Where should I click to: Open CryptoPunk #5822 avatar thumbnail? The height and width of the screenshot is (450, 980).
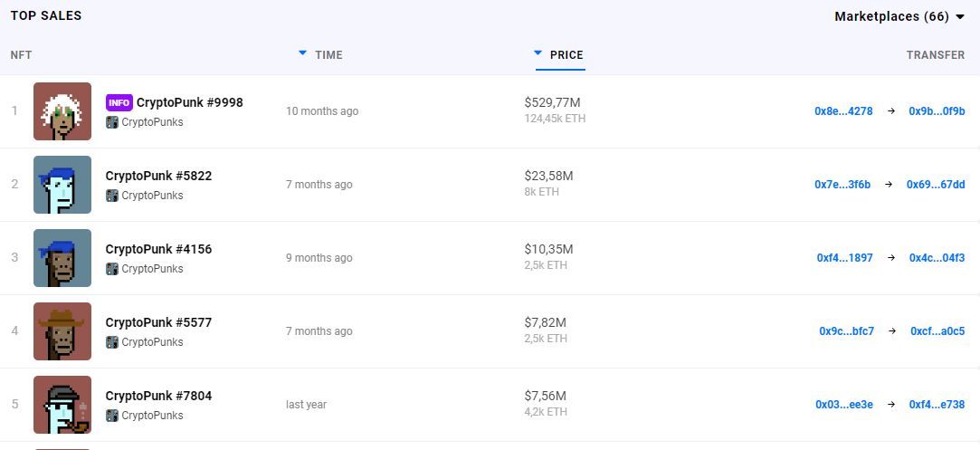62,185
